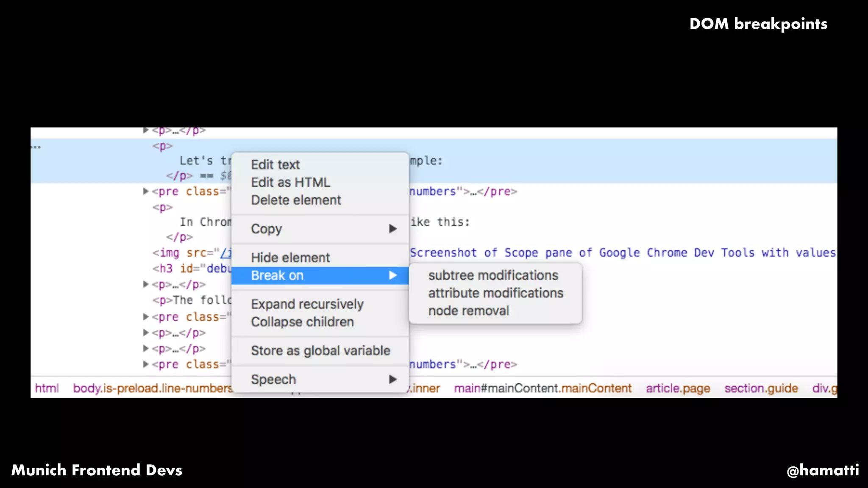Click the Speech submenu arrow
The image size is (868, 488).
(x=393, y=380)
